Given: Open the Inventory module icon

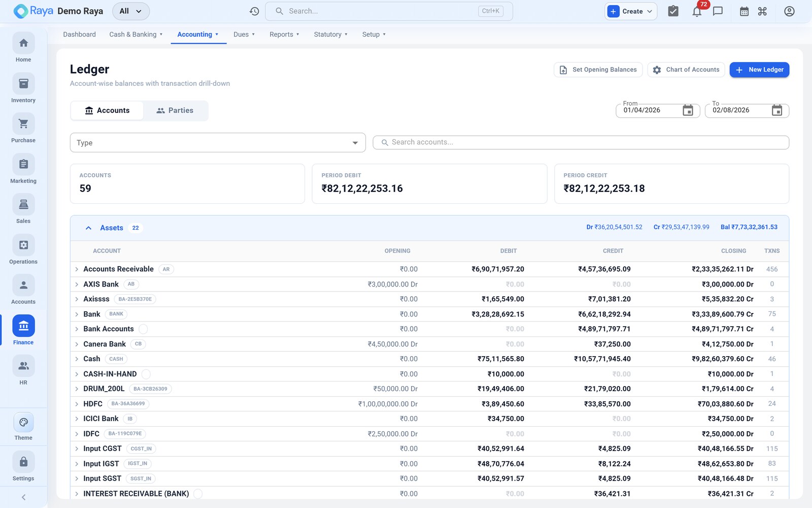Looking at the screenshot, I should (x=23, y=84).
